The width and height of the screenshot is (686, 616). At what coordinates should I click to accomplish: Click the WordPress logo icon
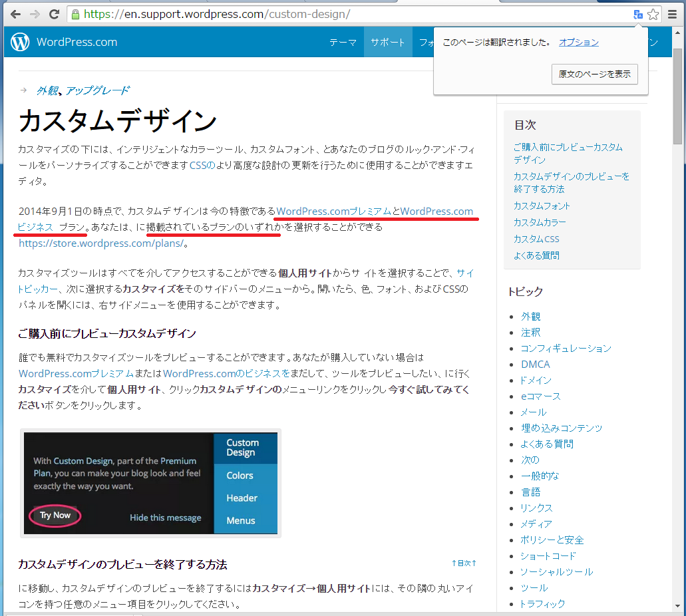tap(20, 42)
